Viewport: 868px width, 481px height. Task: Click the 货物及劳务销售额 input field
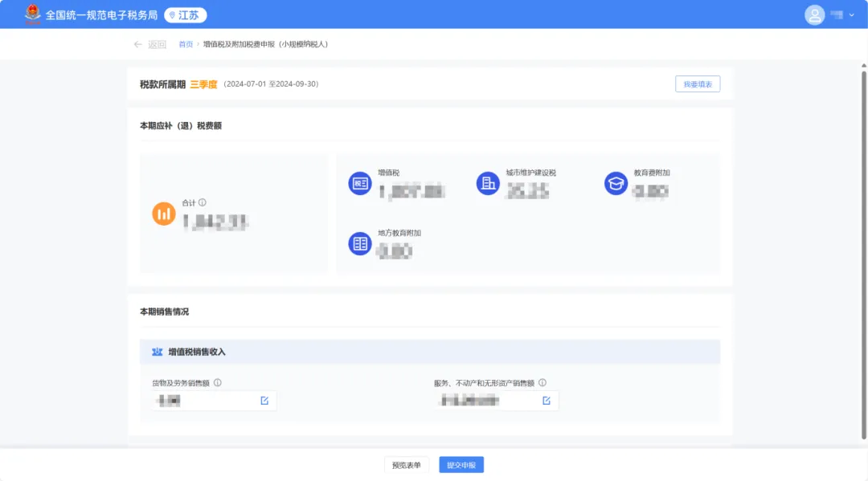click(x=205, y=401)
